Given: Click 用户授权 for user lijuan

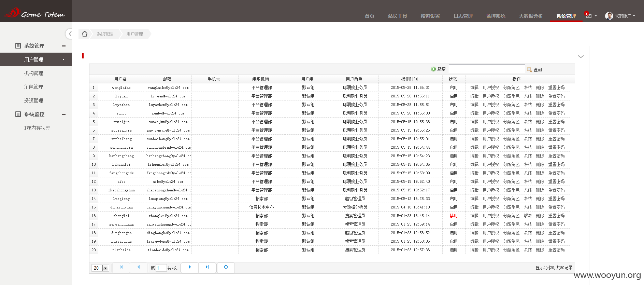Looking at the screenshot, I should [x=491, y=96].
